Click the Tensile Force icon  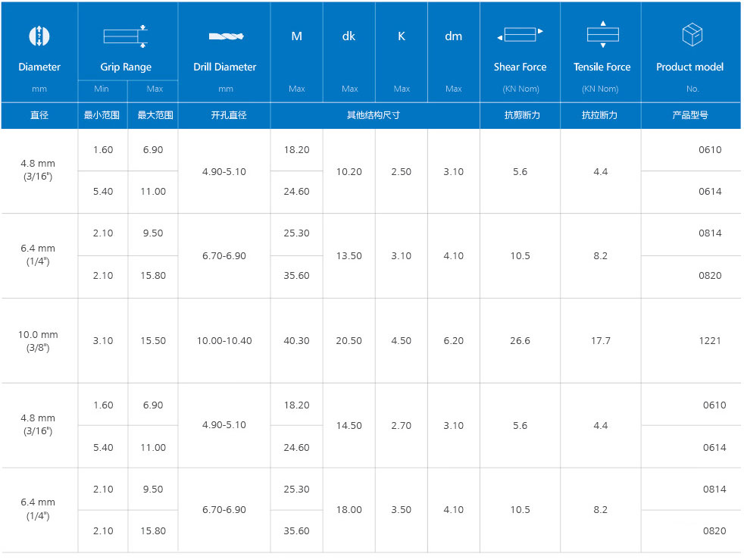pos(602,35)
